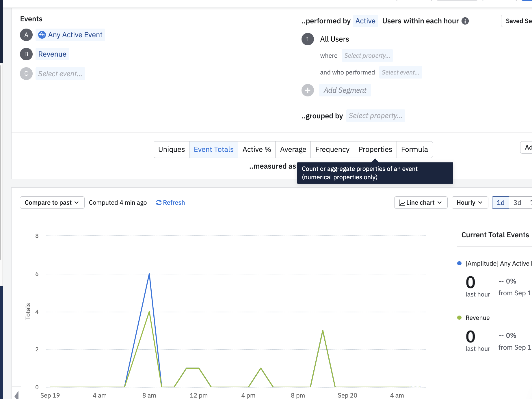
Task: Click the line chart icon
Action: [402, 203]
